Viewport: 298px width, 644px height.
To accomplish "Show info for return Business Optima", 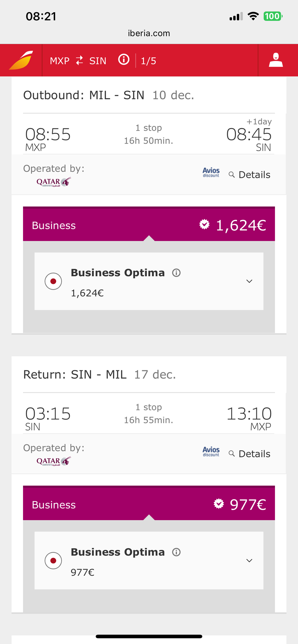I will (x=176, y=552).
